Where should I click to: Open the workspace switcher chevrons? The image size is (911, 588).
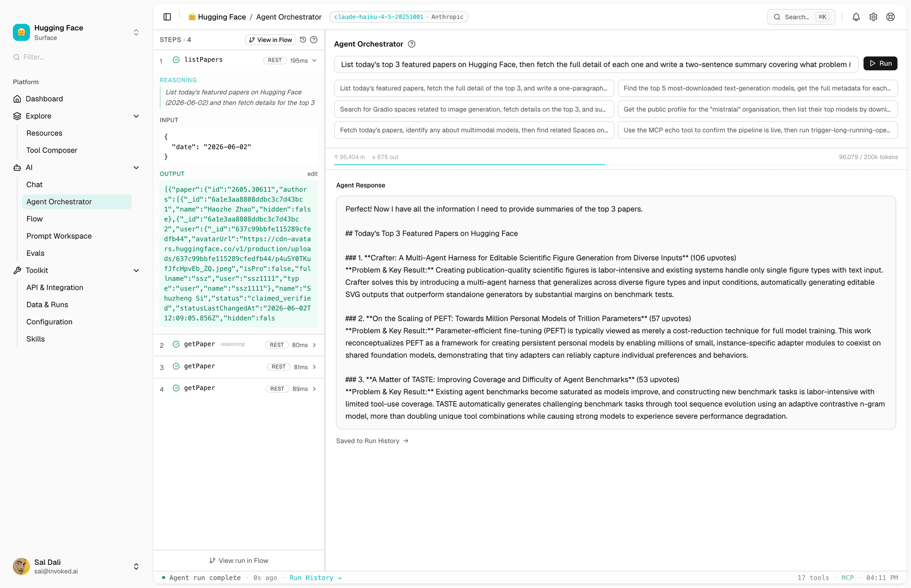click(136, 32)
